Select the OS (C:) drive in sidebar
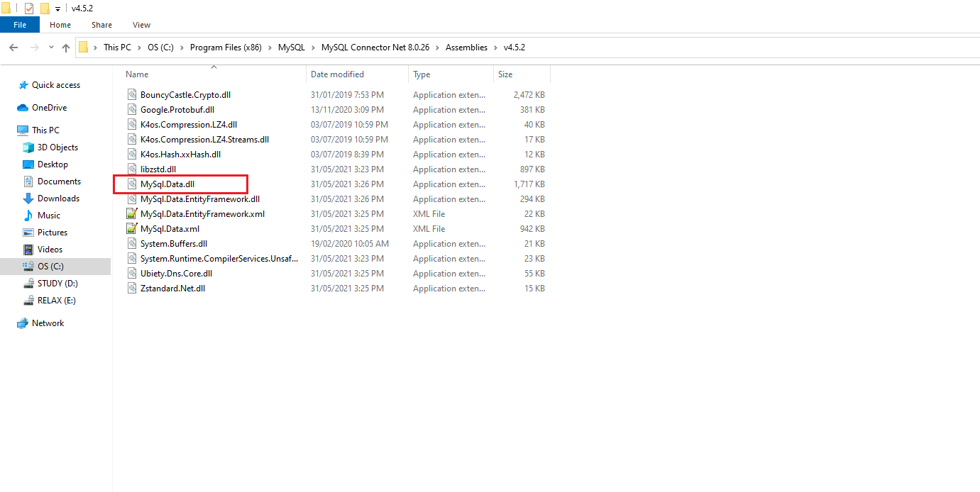 pos(55,267)
